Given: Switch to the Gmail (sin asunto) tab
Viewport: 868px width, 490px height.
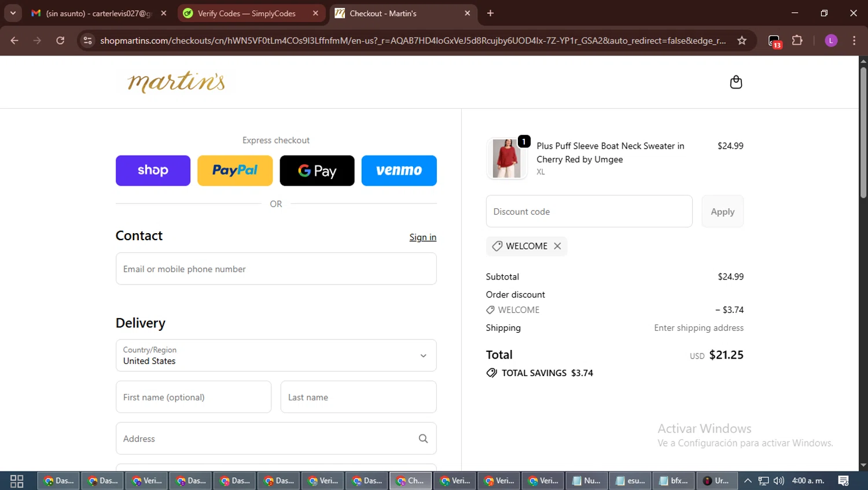Looking at the screenshot, I should 99,13.
